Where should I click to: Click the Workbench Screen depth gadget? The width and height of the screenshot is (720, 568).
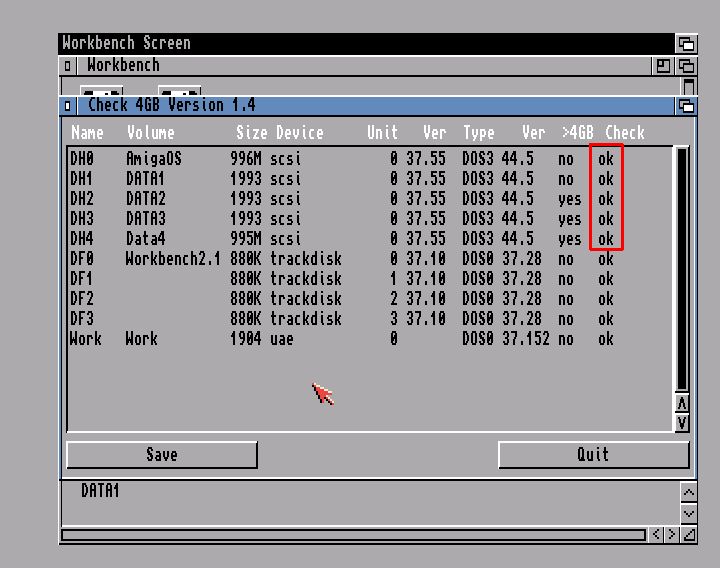tap(686, 43)
